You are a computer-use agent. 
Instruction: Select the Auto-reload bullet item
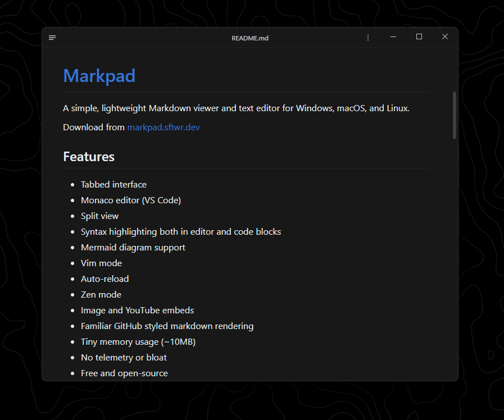(105, 279)
